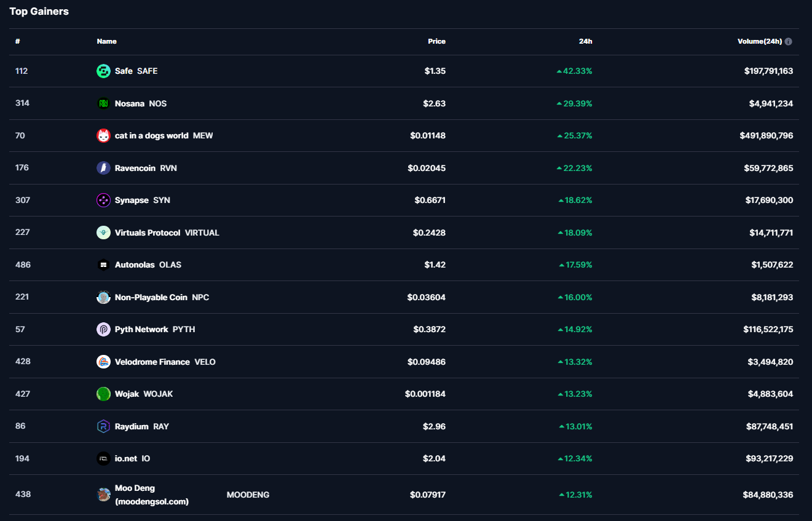Click the Virtuals Protocol logo icon

tap(103, 233)
